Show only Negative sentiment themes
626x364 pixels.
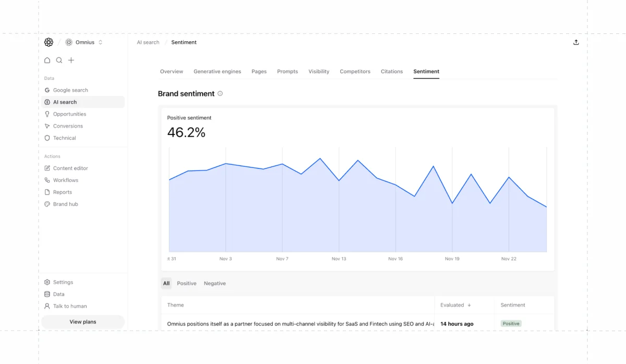[x=214, y=283]
